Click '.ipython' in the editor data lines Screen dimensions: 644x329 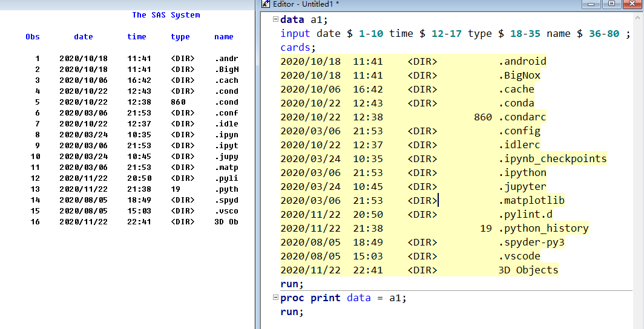(x=522, y=173)
